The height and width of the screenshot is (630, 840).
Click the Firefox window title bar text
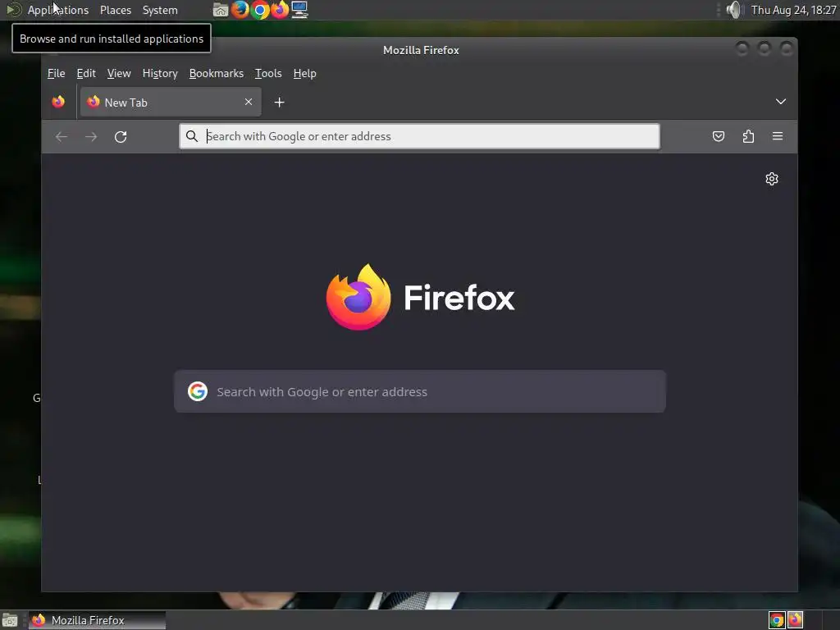(x=421, y=50)
